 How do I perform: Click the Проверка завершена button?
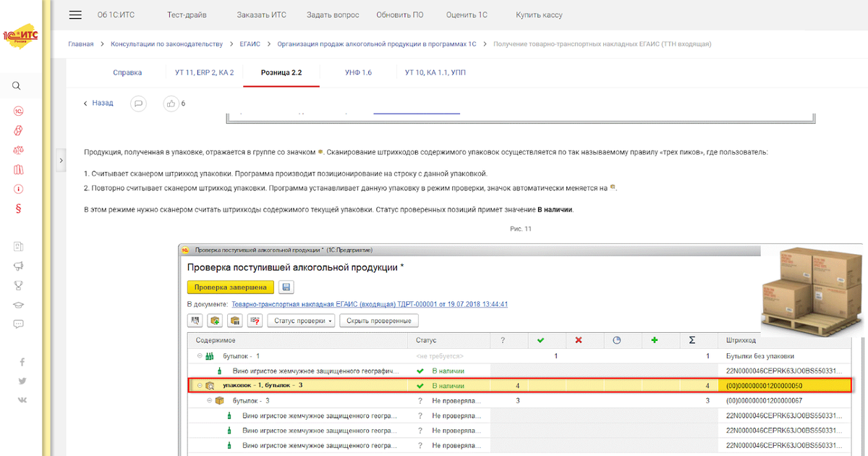(x=231, y=287)
